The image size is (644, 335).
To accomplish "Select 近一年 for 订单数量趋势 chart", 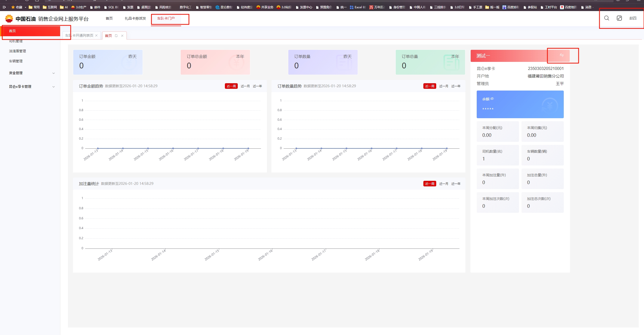I will pyautogui.click(x=456, y=86).
